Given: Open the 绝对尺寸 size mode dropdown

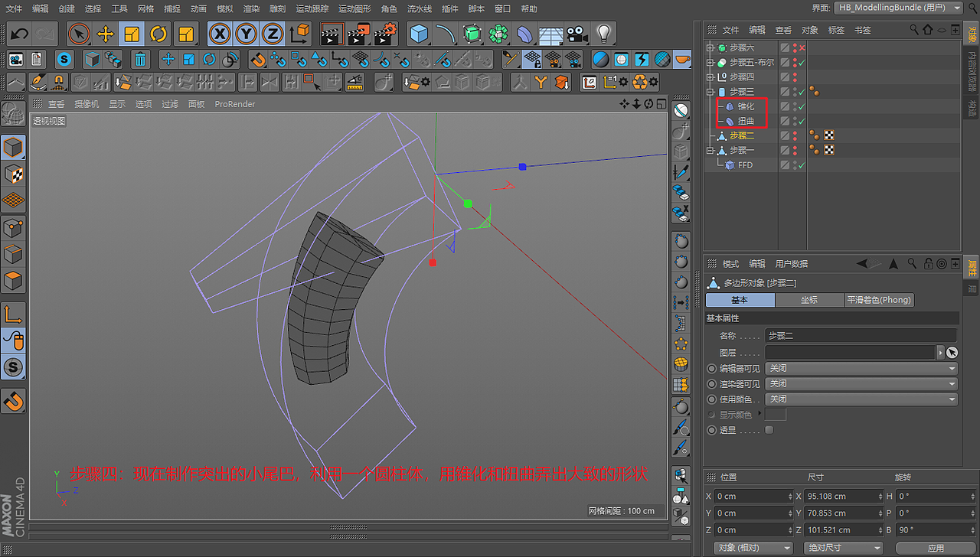Looking at the screenshot, I should (842, 548).
